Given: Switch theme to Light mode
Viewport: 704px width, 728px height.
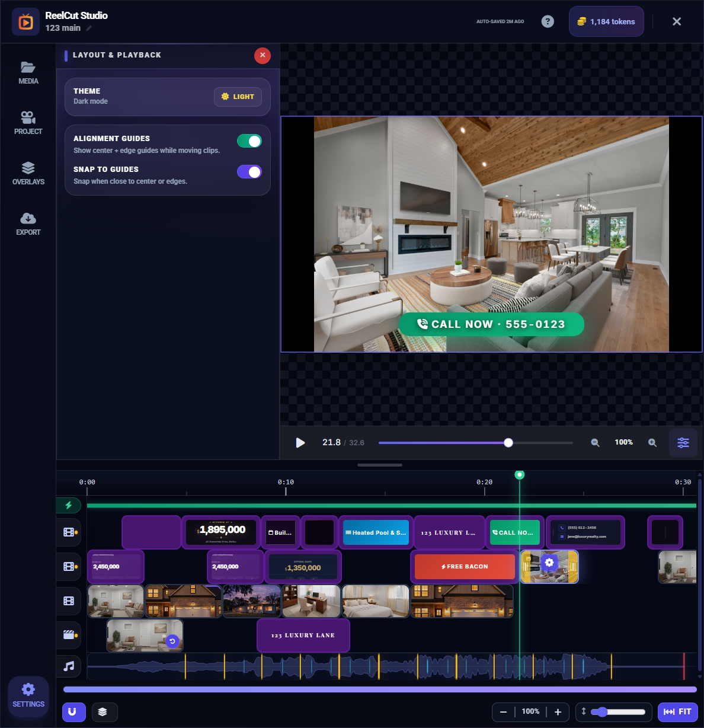Looking at the screenshot, I should (x=238, y=97).
